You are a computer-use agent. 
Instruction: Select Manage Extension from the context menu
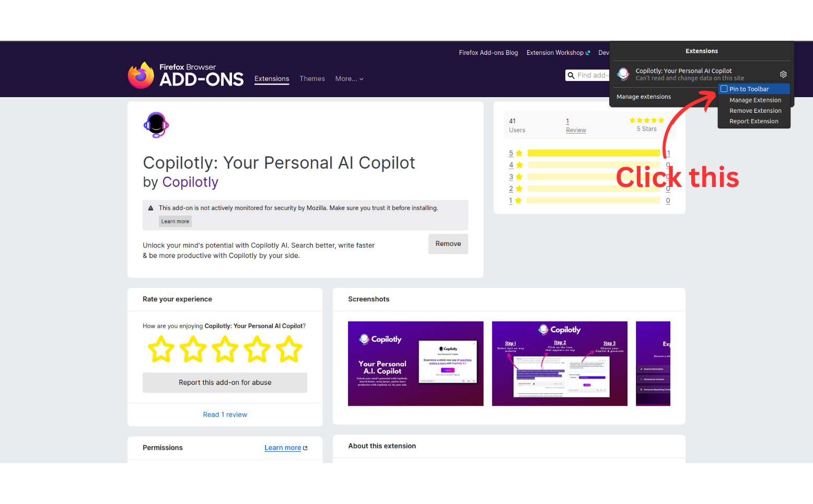[755, 100]
